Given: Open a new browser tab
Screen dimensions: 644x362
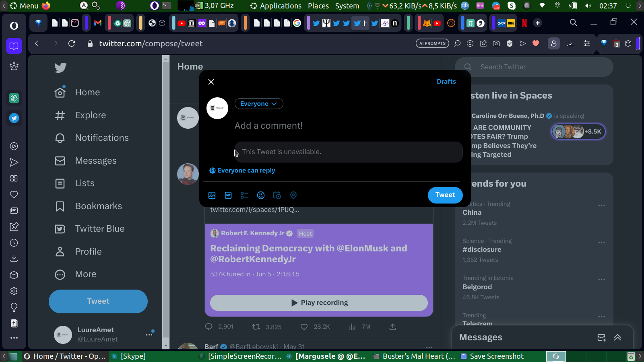Looking at the screenshot, I should click(538, 23).
